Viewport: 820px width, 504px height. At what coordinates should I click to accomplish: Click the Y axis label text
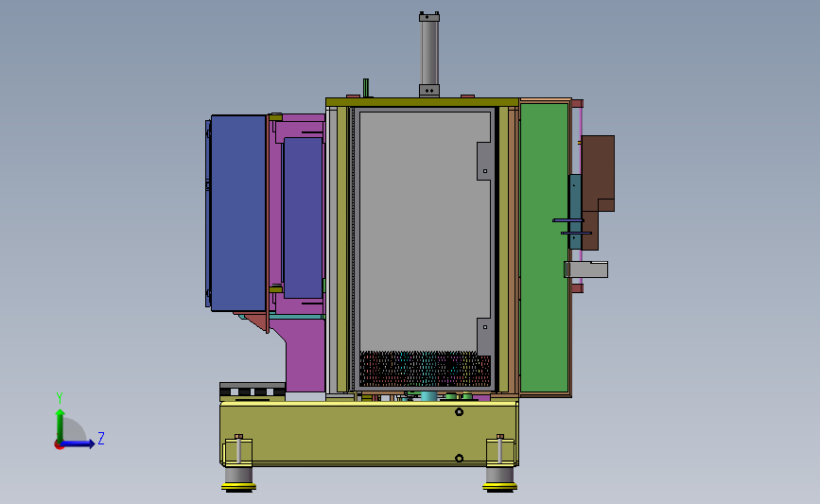(x=60, y=398)
